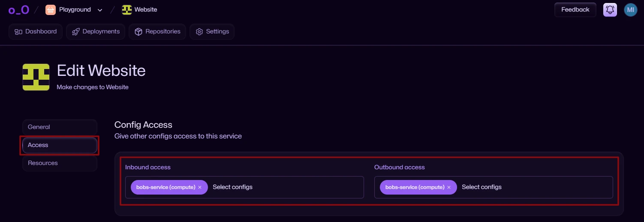Remove bobs-service from Inbound access
The width and height of the screenshot is (644, 222).
pos(200,187)
